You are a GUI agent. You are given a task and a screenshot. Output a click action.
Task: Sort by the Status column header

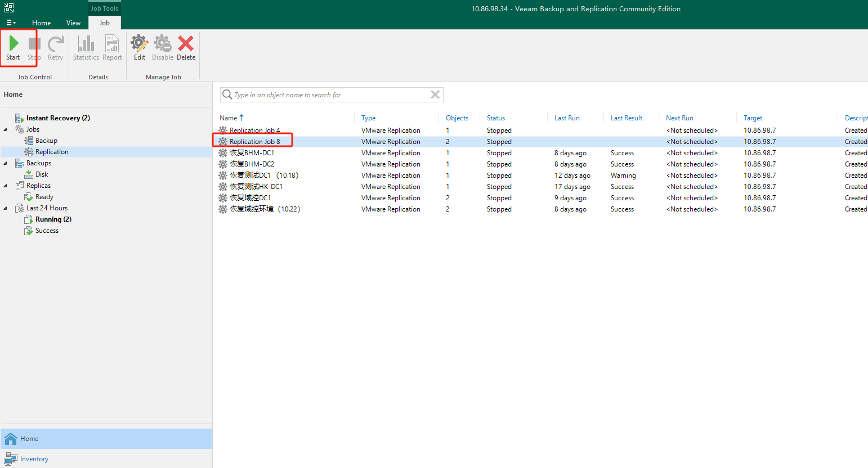tap(496, 118)
